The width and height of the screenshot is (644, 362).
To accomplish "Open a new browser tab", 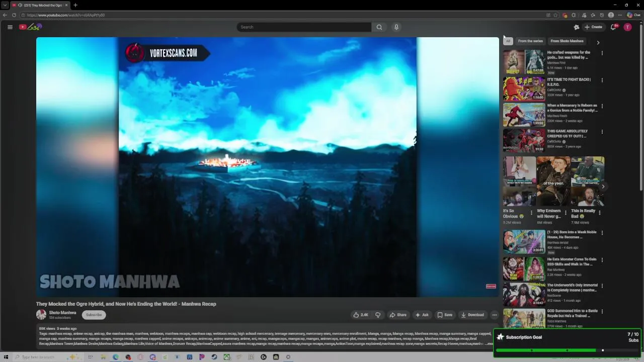I will coord(75,5).
